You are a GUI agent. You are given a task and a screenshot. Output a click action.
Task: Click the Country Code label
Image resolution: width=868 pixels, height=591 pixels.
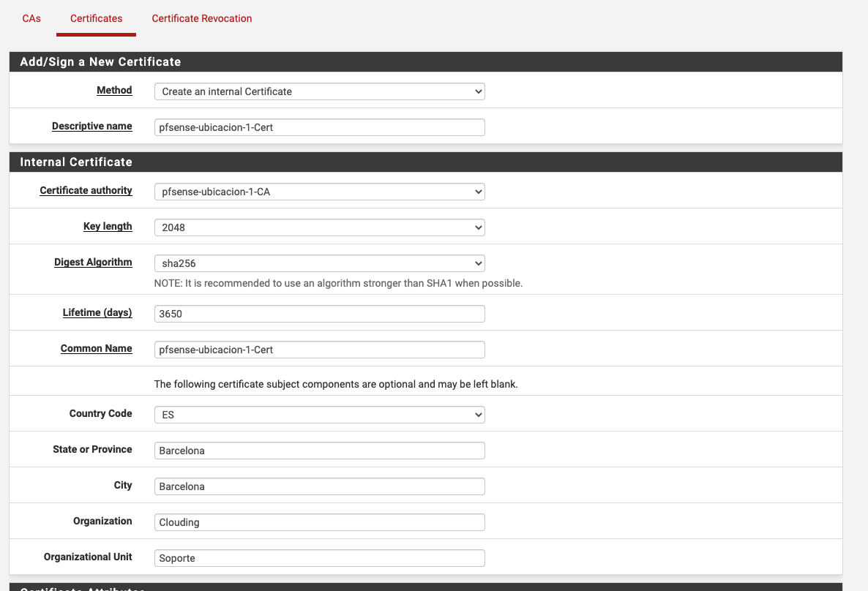(x=101, y=413)
